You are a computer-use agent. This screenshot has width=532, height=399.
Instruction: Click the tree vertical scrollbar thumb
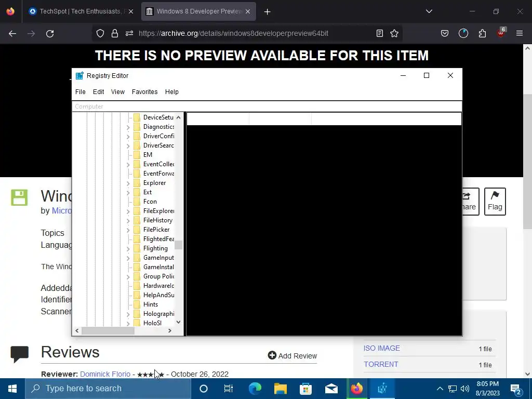[x=179, y=245]
